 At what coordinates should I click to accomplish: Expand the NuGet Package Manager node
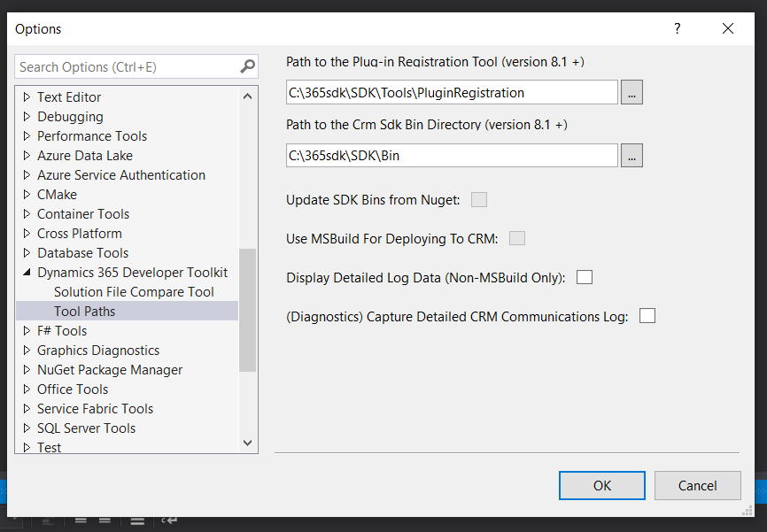[27, 370]
